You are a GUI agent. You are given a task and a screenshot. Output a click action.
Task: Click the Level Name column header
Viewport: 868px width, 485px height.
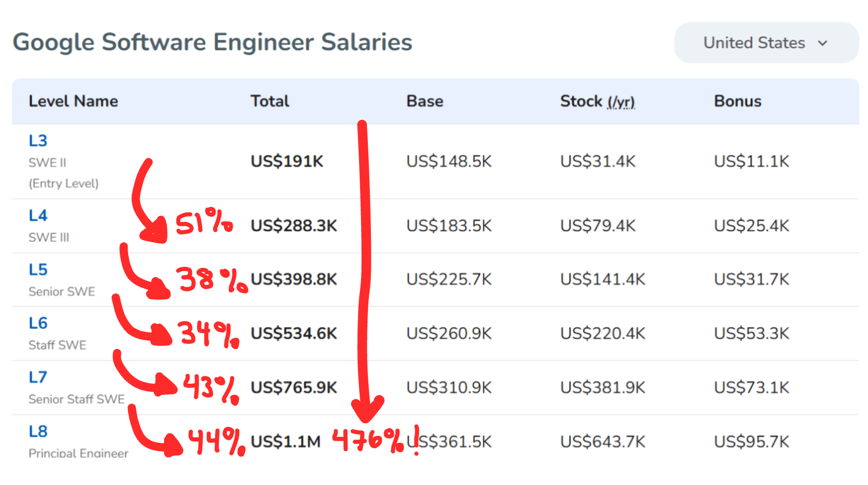73,101
